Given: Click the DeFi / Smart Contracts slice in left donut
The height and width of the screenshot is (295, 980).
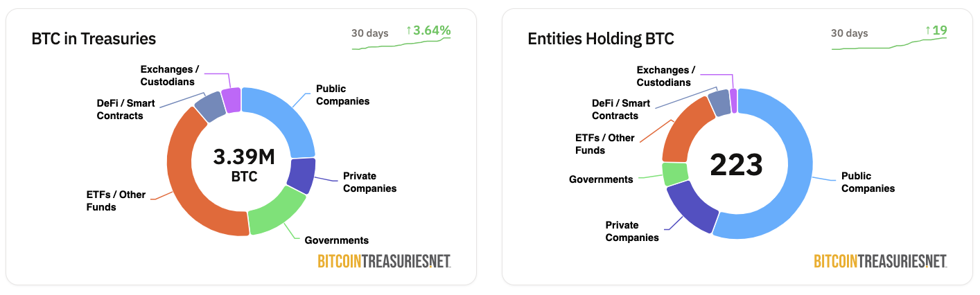Looking at the screenshot, I should pyautogui.click(x=210, y=107).
